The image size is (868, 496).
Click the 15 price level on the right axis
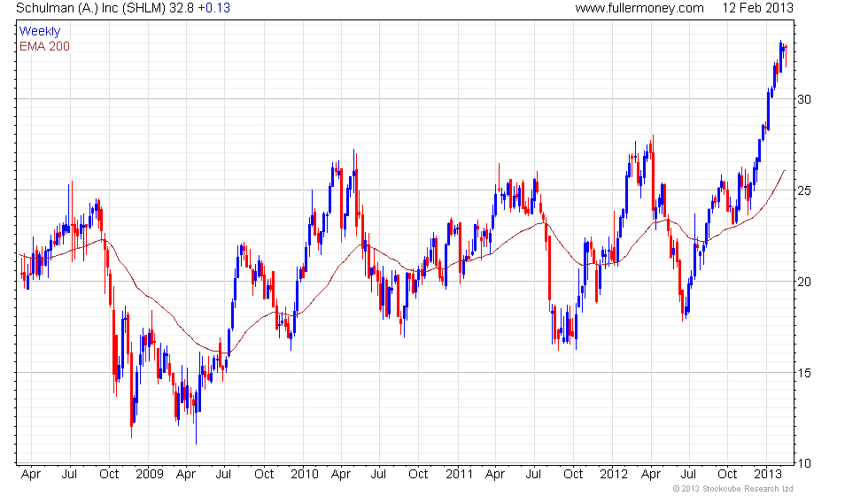click(804, 373)
